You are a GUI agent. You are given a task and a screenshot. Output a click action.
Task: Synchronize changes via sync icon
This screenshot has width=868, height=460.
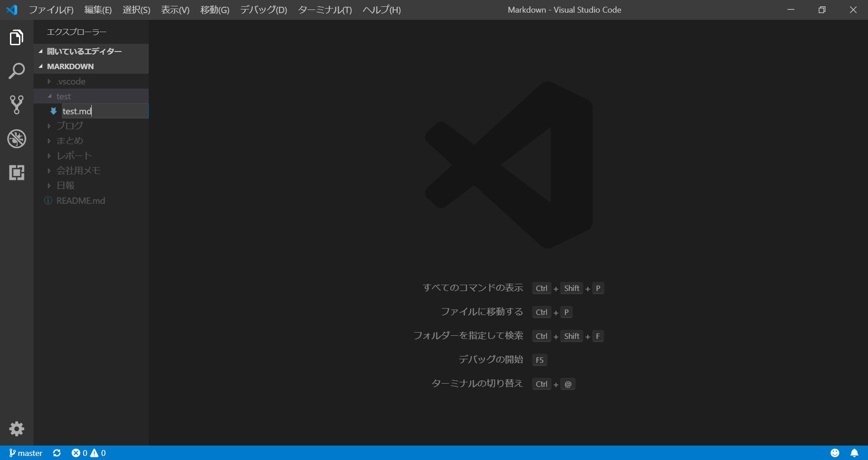tap(57, 453)
